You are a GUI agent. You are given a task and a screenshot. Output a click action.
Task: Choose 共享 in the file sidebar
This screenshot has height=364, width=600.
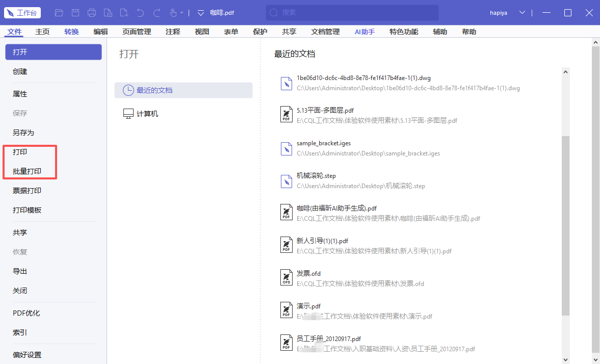tap(20, 232)
